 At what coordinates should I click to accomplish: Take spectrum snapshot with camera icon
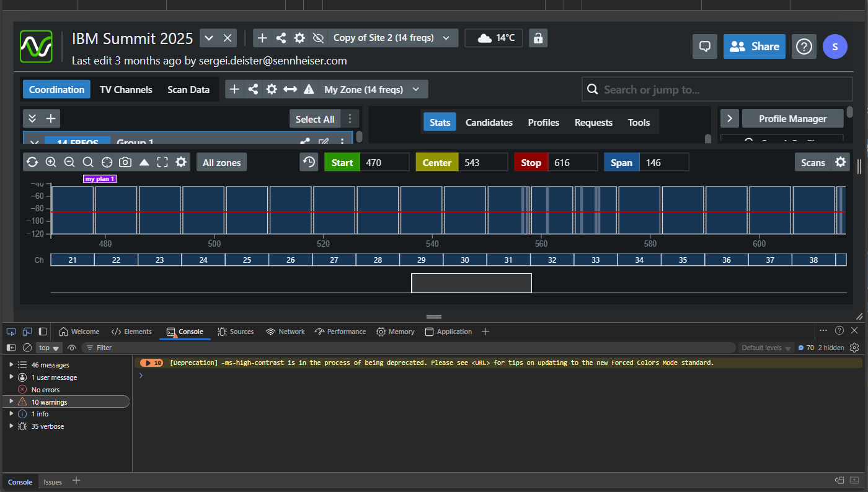[125, 162]
